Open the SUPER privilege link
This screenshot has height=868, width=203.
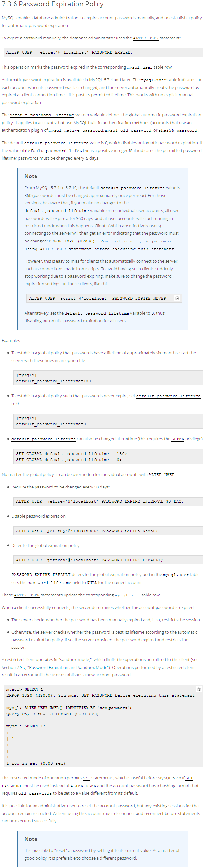(x=178, y=439)
